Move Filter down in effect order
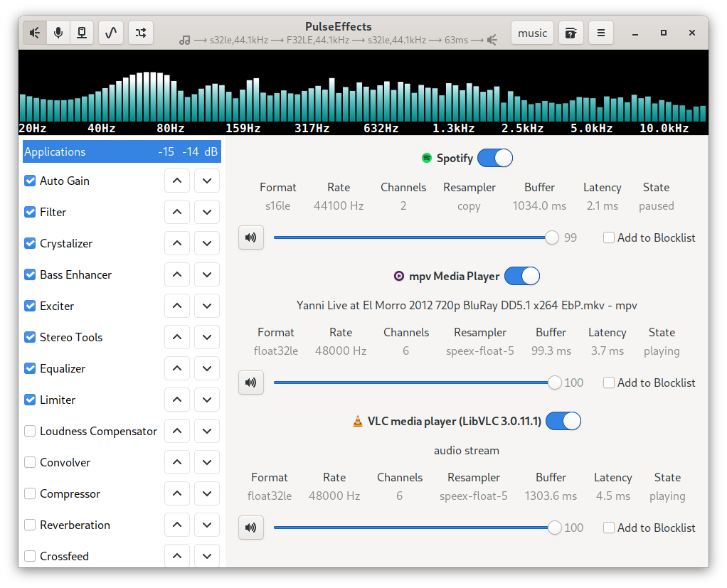727x588 pixels. point(207,212)
